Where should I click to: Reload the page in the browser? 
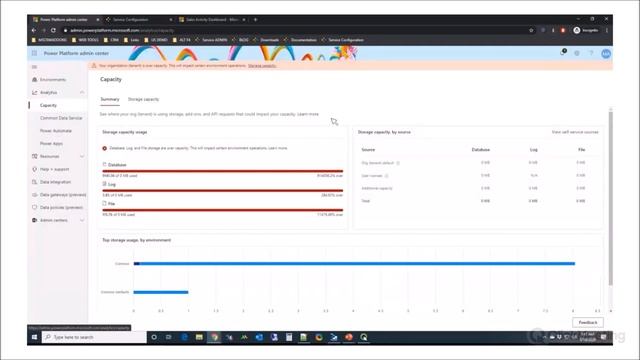pyautogui.click(x=53, y=30)
